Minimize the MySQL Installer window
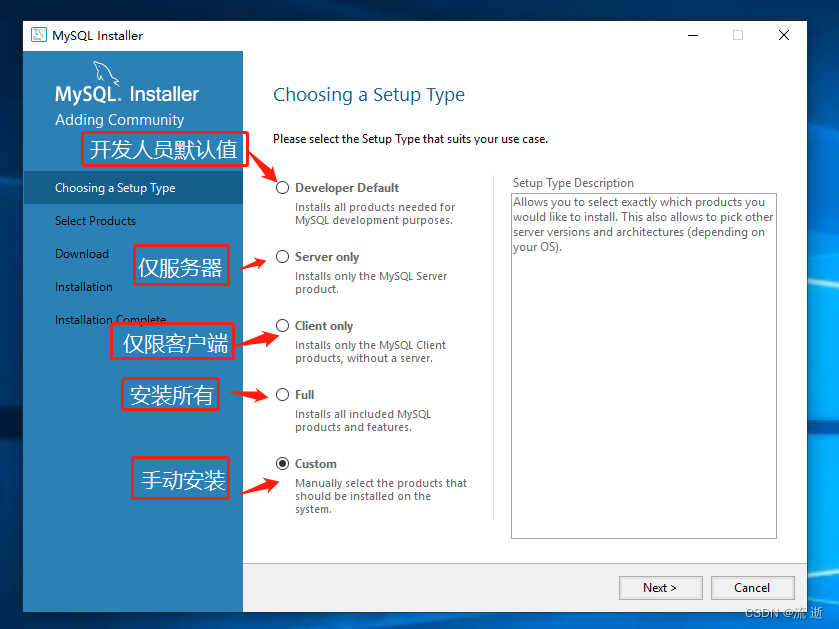Image resolution: width=839 pixels, height=629 pixels. click(693, 35)
